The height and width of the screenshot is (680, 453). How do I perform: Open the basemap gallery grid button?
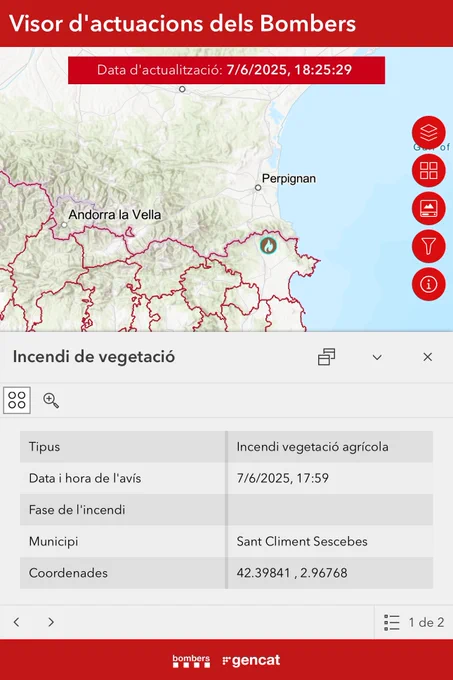pos(428,170)
